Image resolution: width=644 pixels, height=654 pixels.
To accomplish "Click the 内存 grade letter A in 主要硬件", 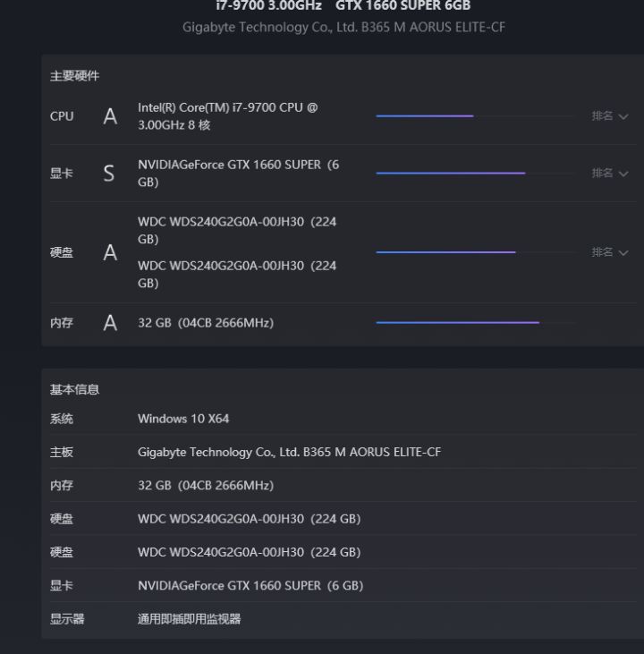I will (110, 322).
